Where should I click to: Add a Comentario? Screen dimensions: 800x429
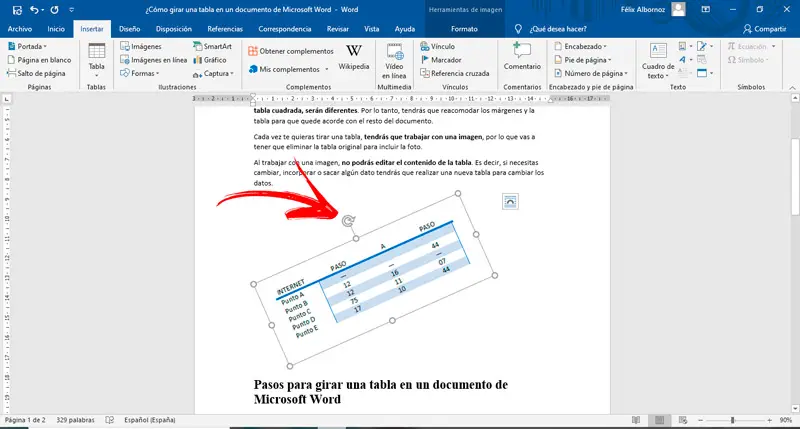522,57
